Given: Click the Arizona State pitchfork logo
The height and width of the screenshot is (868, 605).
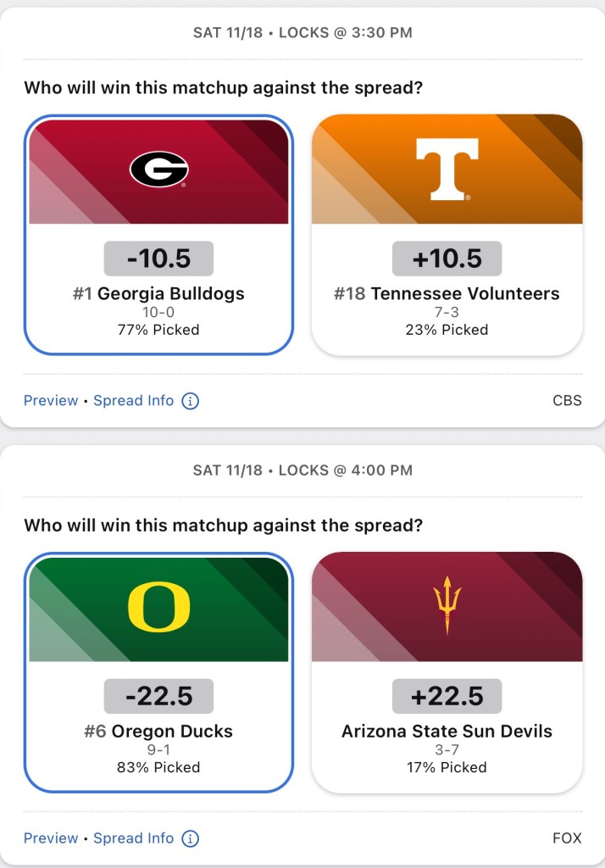Looking at the screenshot, I should [447, 606].
